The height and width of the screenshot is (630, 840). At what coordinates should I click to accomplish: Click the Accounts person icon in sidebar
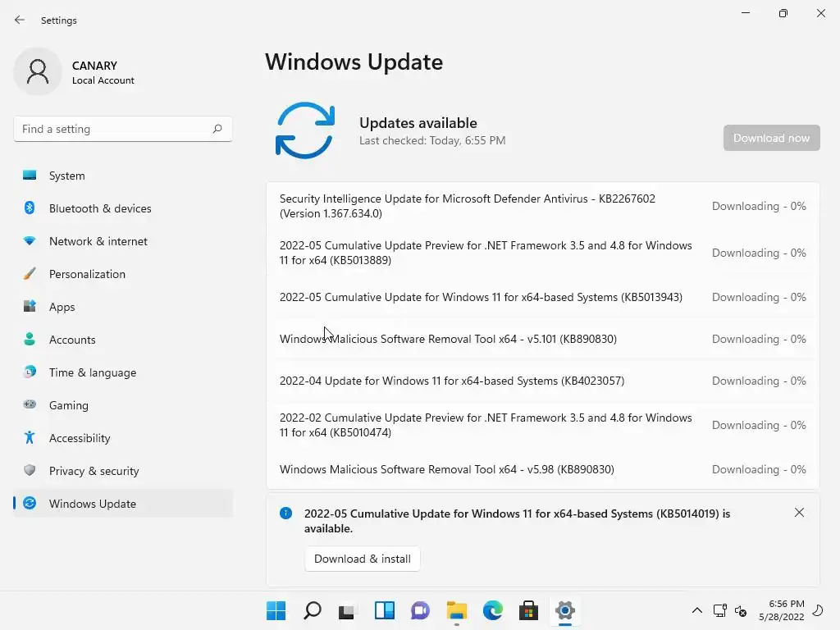pos(30,339)
